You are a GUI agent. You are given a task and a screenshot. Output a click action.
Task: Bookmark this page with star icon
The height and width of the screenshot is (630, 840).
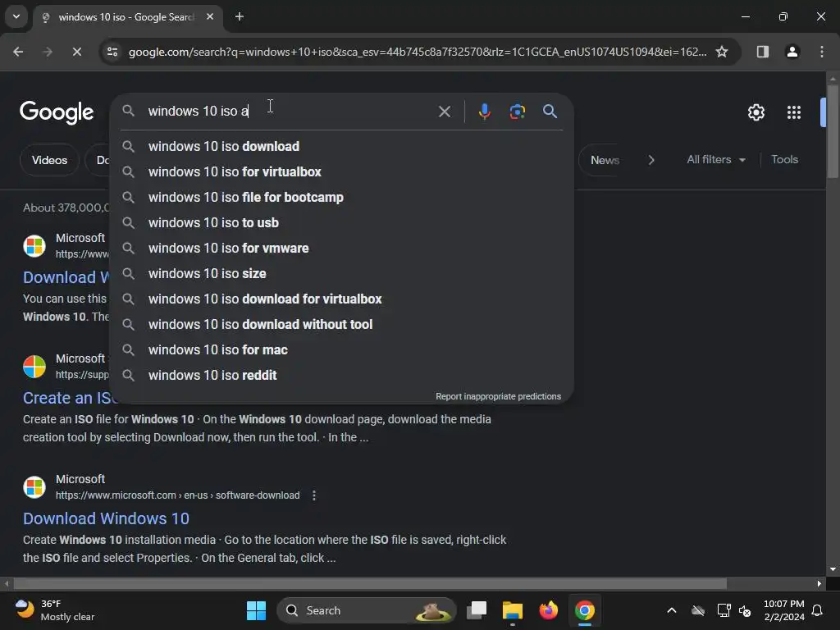[722, 52]
